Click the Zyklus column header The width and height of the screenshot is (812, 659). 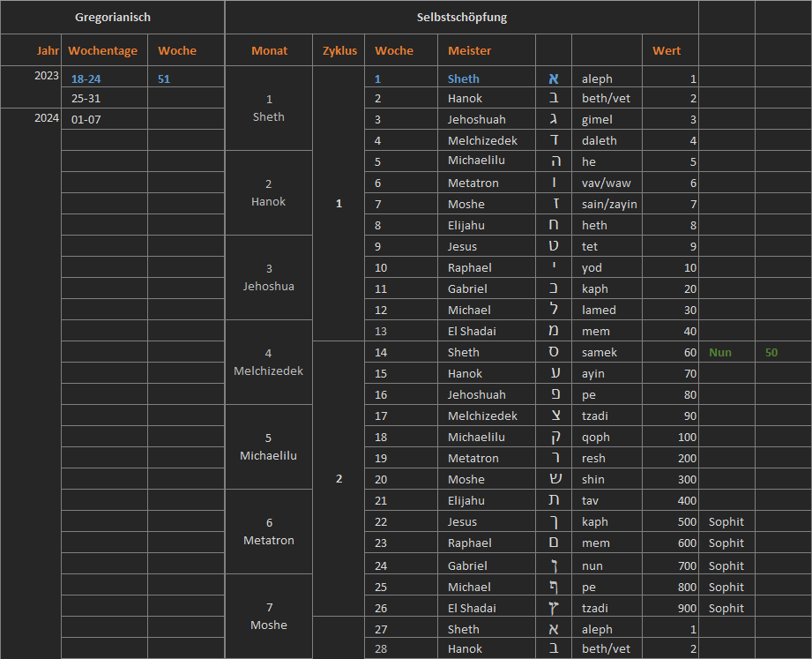point(339,50)
